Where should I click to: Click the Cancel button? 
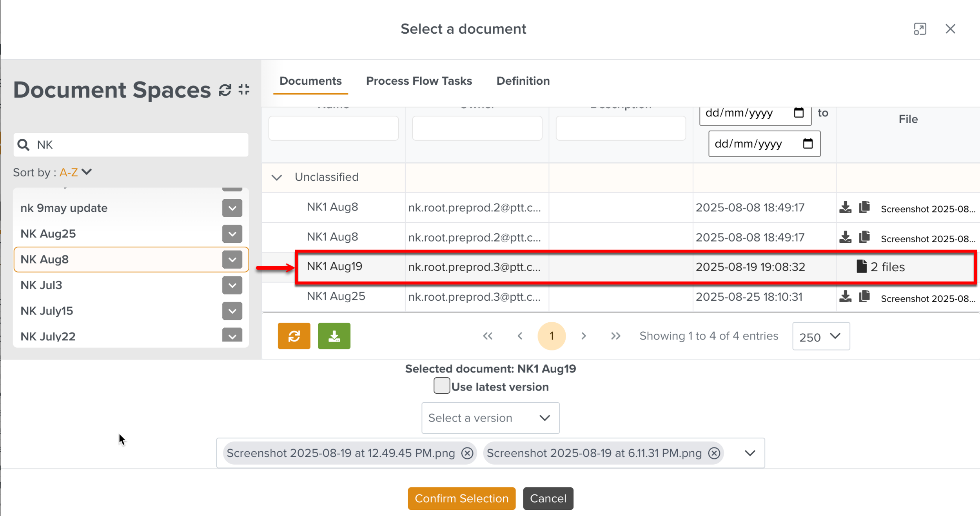click(548, 498)
